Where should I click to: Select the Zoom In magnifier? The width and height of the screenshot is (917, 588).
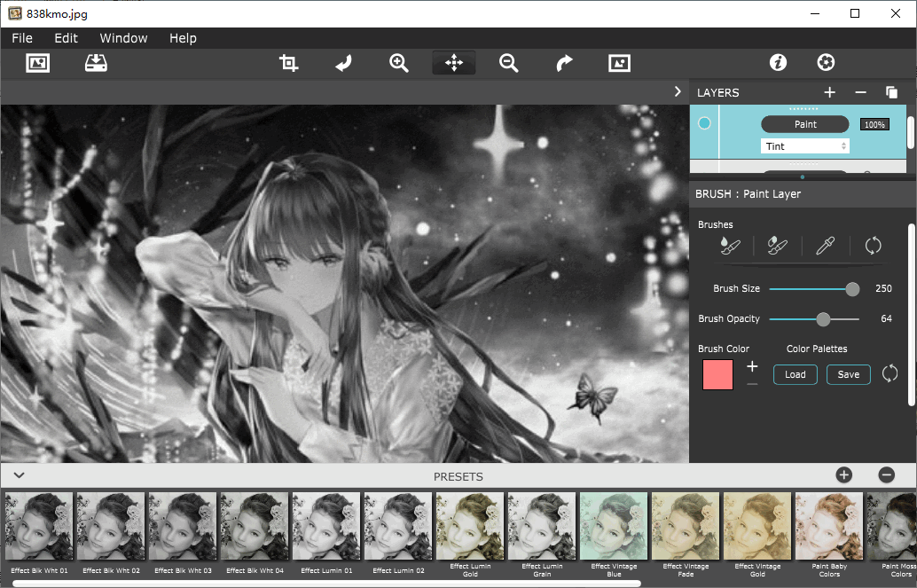pos(399,63)
